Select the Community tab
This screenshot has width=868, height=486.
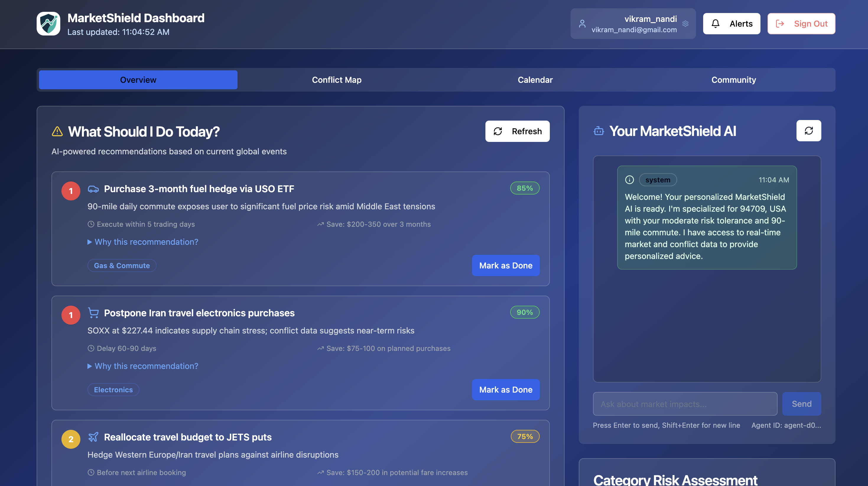click(x=733, y=80)
